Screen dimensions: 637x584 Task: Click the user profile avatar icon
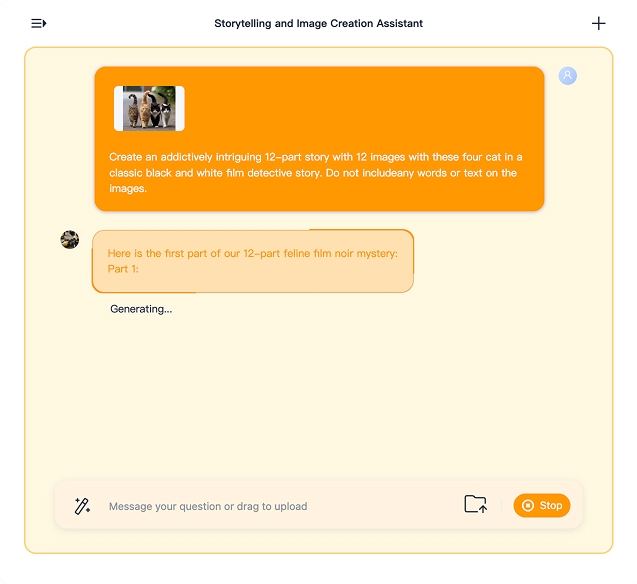click(568, 76)
